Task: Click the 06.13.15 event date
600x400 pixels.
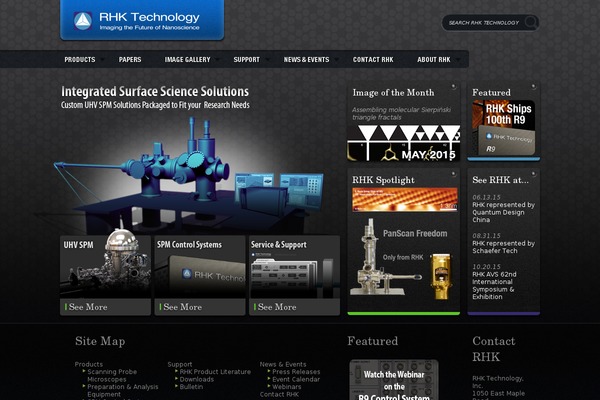Action: [486, 197]
